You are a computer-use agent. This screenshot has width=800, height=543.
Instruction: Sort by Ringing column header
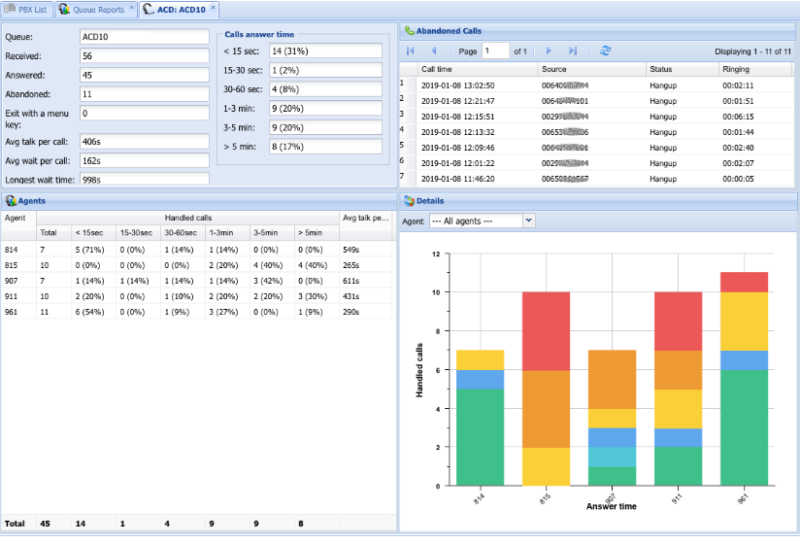coord(755,69)
